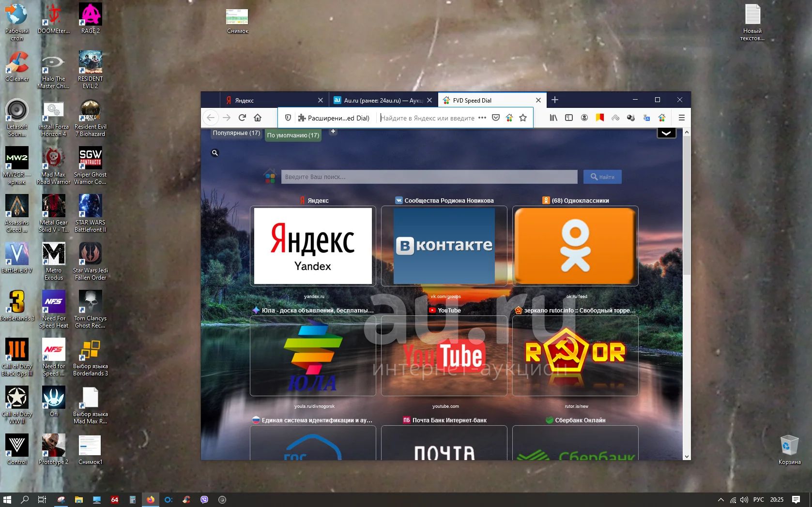Close the FVD Speed Dial tab
Image resolution: width=812 pixels, height=507 pixels.
click(x=538, y=100)
